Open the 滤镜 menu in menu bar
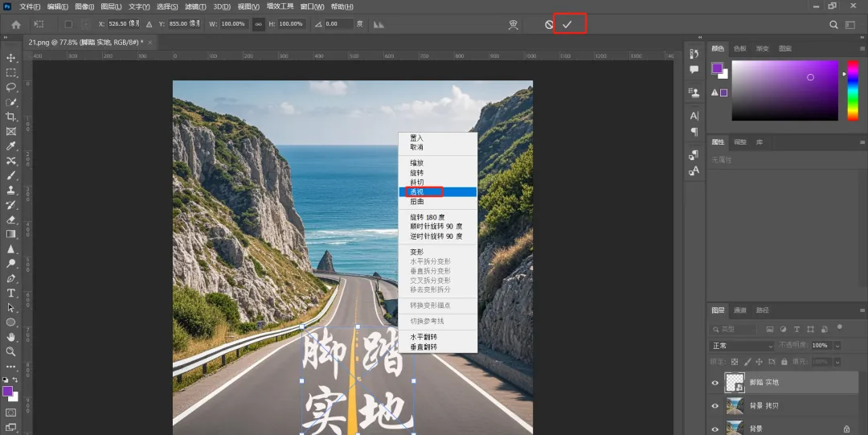The image size is (868, 435). pyautogui.click(x=195, y=6)
